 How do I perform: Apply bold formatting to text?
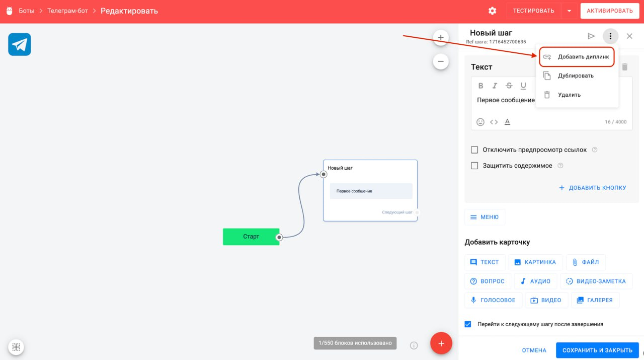pyautogui.click(x=480, y=86)
